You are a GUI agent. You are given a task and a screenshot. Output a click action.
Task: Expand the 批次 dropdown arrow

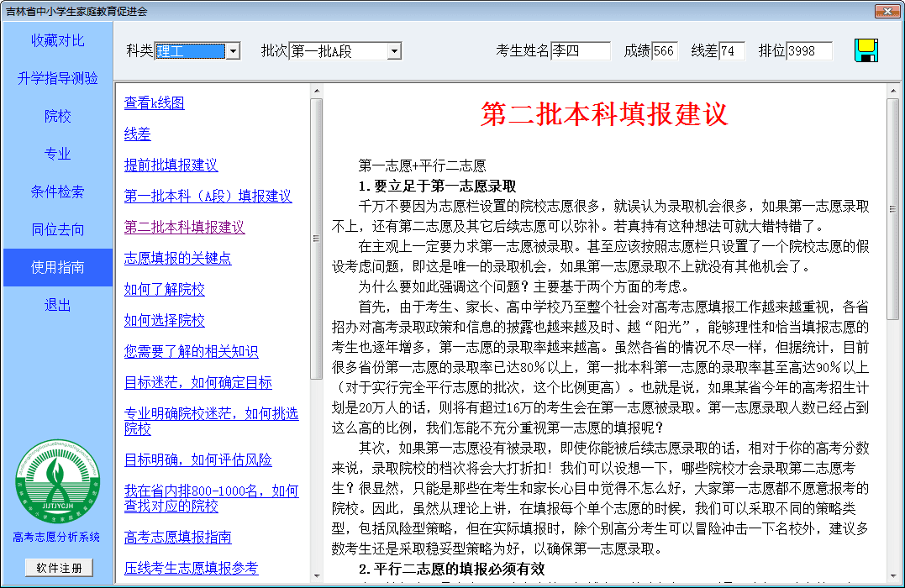coord(394,51)
